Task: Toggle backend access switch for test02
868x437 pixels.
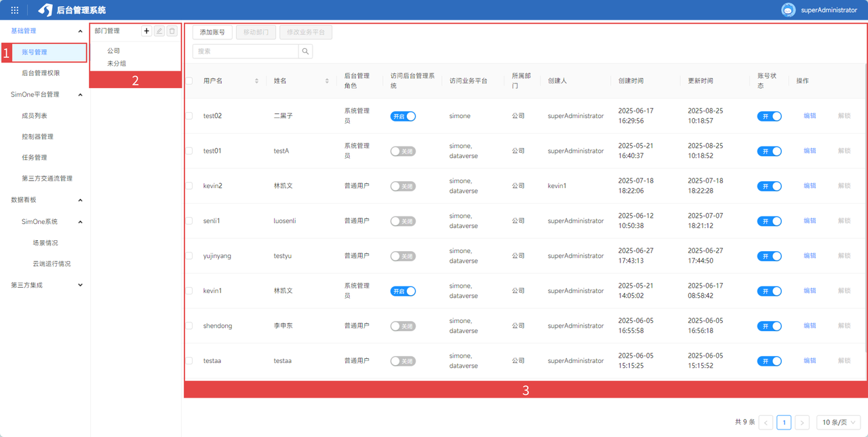Action: pos(403,116)
